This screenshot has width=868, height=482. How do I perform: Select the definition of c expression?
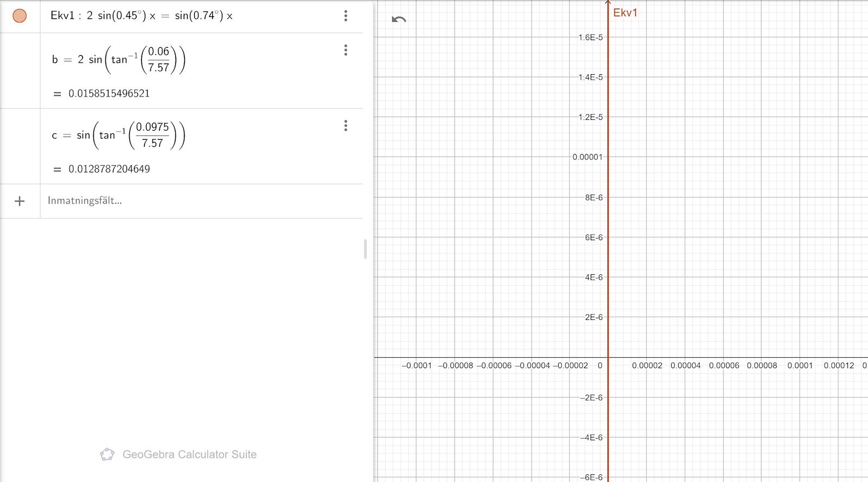119,135
